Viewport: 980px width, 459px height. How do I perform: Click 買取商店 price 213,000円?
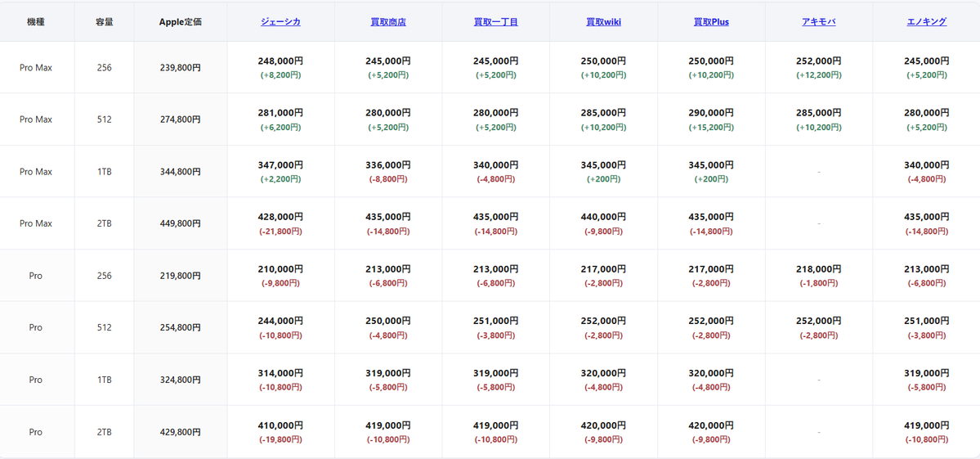coord(388,269)
